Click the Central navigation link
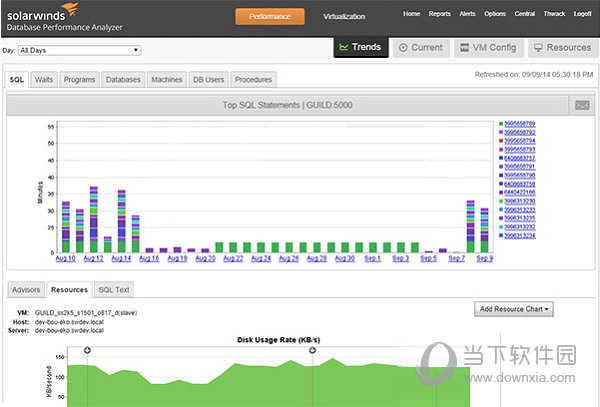600x407 pixels. point(525,14)
